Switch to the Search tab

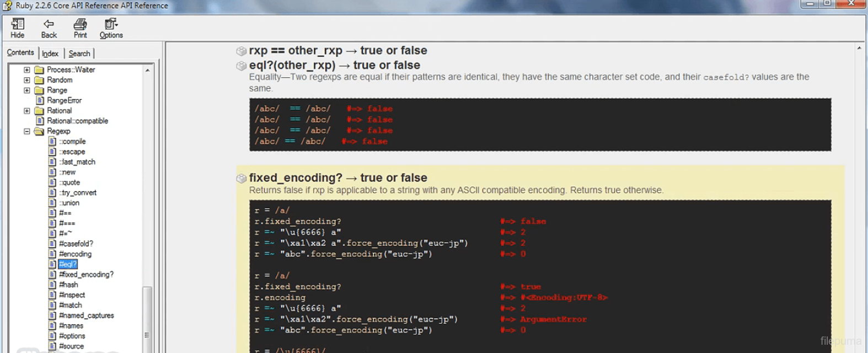(79, 54)
